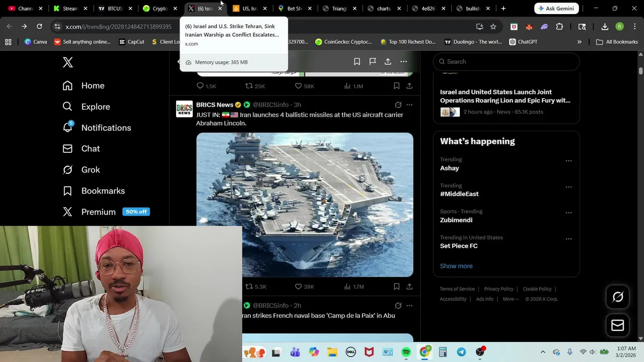Screen dimensions: 644x362
Task: Bookmark this page with Chrome's star icon
Action: pos(493,27)
